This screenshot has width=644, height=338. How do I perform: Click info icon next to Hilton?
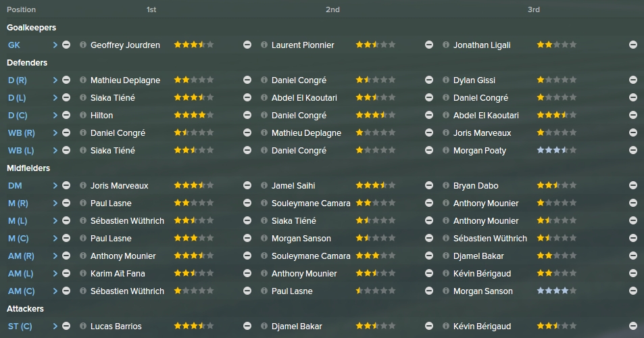[x=83, y=115]
